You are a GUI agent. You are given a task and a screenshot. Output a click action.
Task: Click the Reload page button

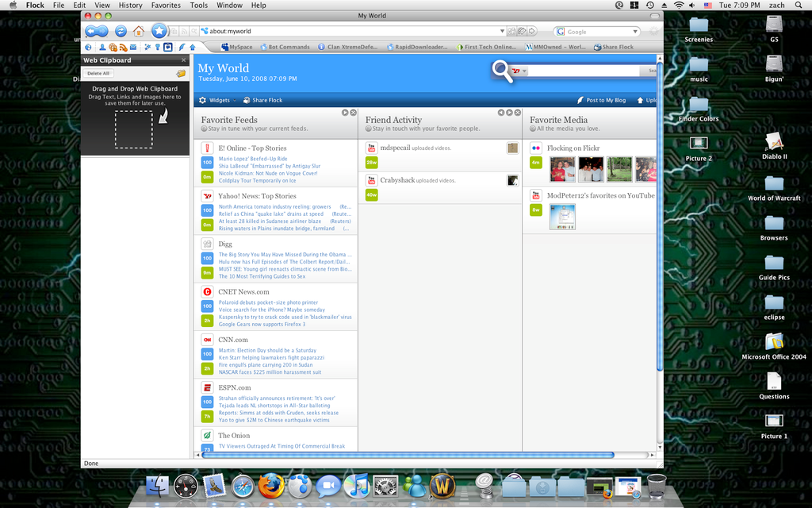(x=121, y=31)
